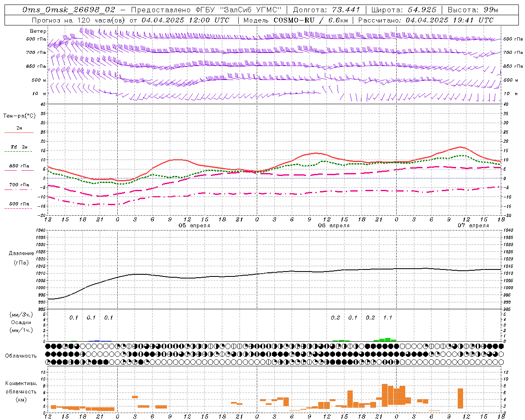Viewport: 525px width, 420px height.
Task: Select the Рассчитано: 04.04.2025 19:41 UTC timestamp
Action: 426,20
